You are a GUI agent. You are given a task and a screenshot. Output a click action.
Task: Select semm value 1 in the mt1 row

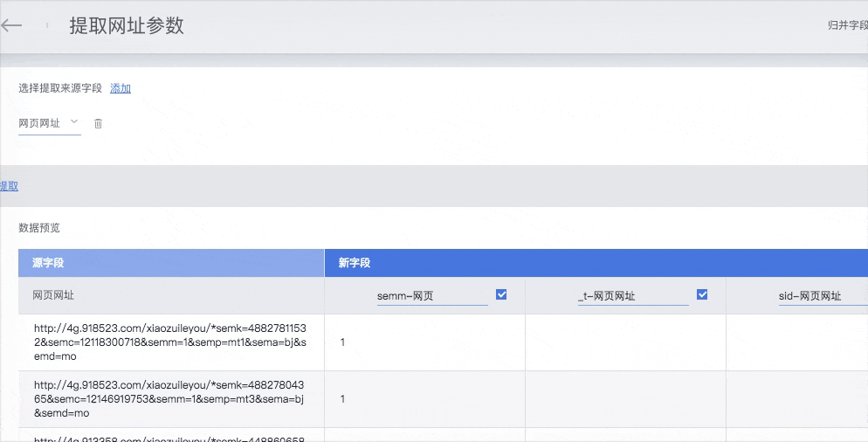tap(424, 342)
